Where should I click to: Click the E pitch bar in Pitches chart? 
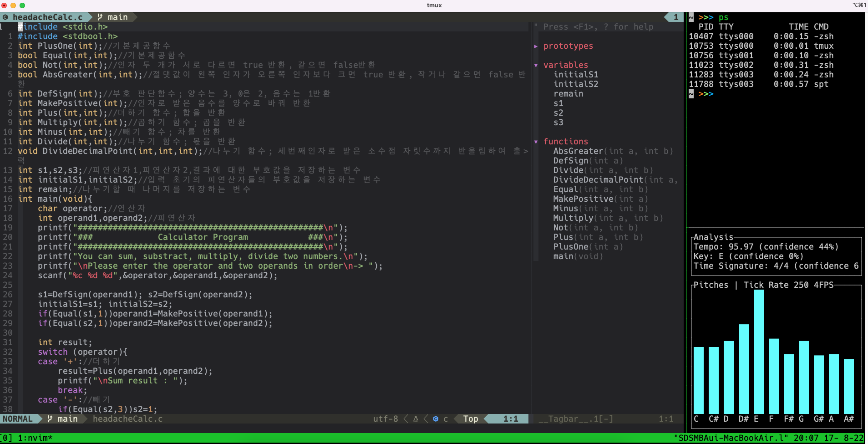coord(758,352)
